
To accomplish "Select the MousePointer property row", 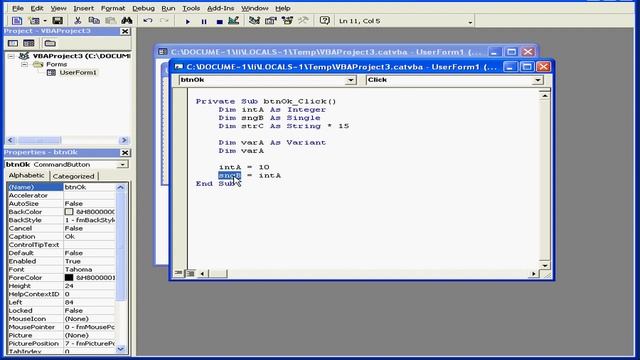I will (x=61, y=327).
